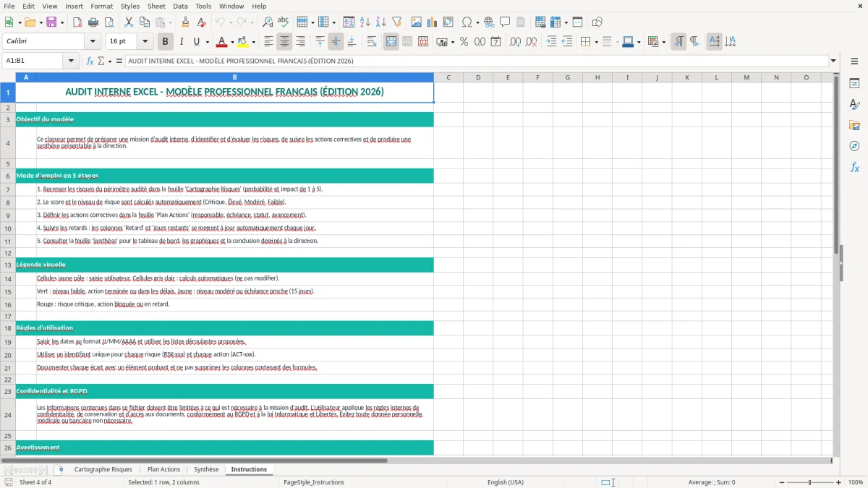Open the Styles menu

coord(130,6)
